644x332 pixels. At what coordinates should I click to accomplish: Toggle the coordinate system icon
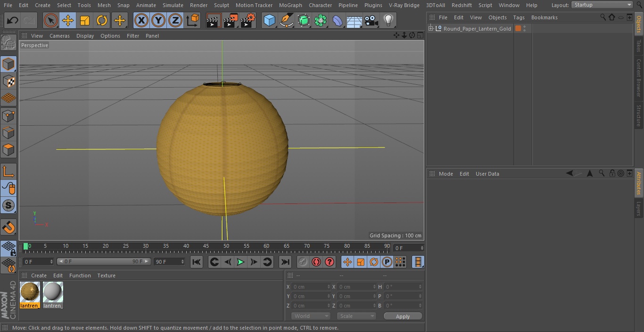pos(193,21)
